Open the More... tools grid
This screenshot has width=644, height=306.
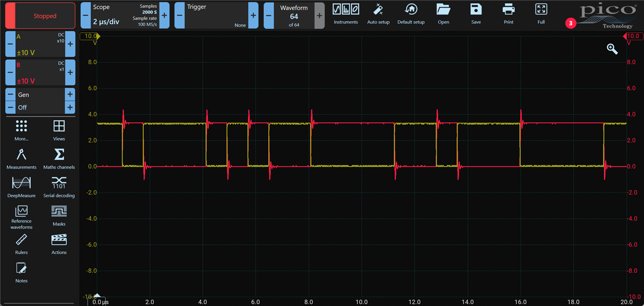pos(22,130)
